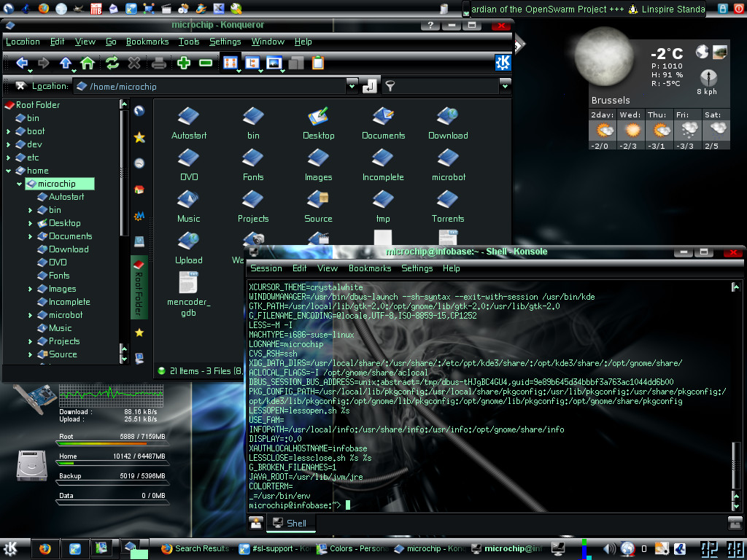Click the Konsole vertical scrollbar

[736, 395]
